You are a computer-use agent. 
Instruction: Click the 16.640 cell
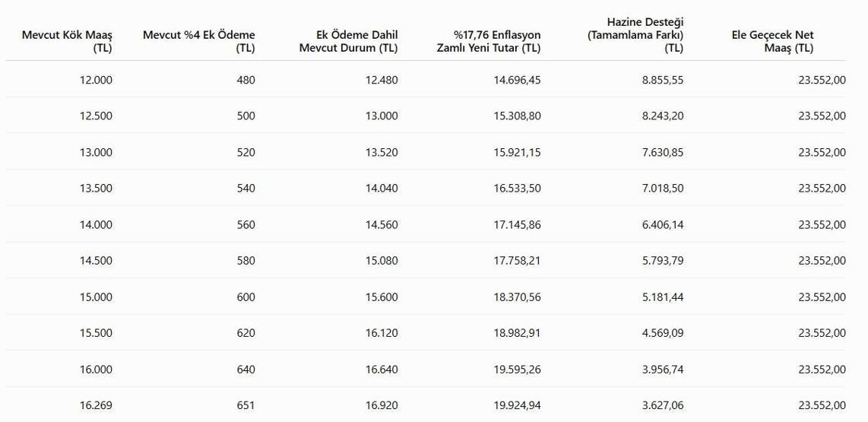click(382, 370)
